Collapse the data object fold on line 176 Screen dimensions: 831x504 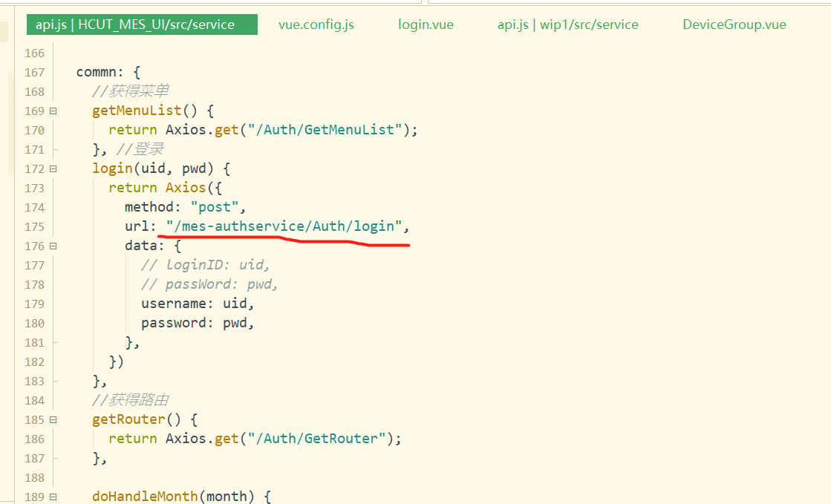click(x=53, y=246)
